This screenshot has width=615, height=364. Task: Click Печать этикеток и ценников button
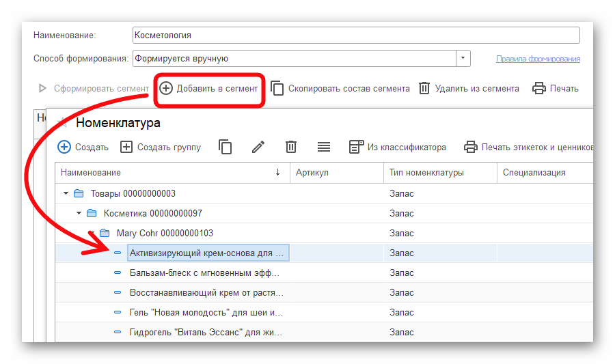coord(528,148)
